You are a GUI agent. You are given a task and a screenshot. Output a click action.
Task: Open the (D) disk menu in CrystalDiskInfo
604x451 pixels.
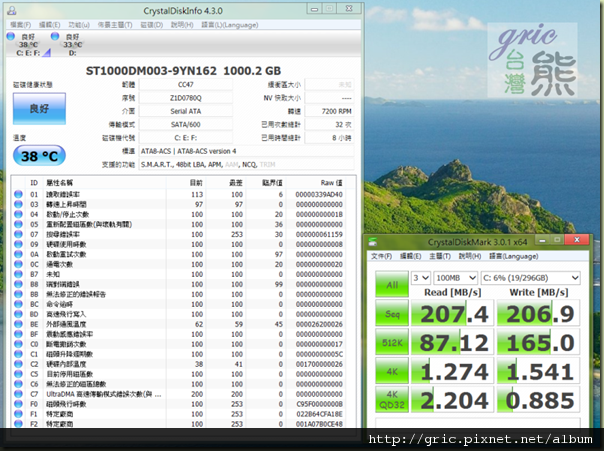[x=151, y=25]
